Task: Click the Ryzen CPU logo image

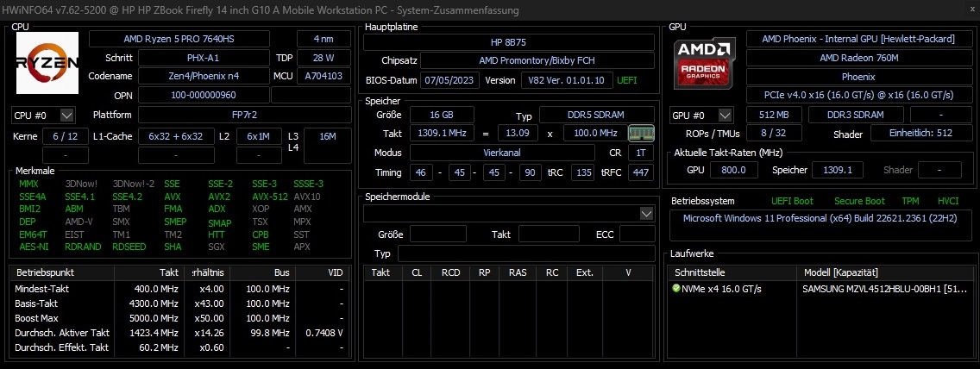Action: point(47,62)
